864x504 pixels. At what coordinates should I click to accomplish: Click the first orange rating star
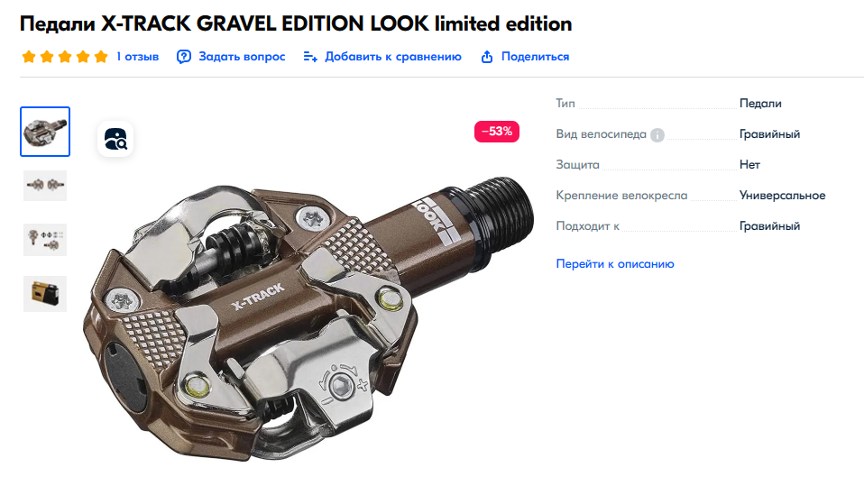[29, 57]
